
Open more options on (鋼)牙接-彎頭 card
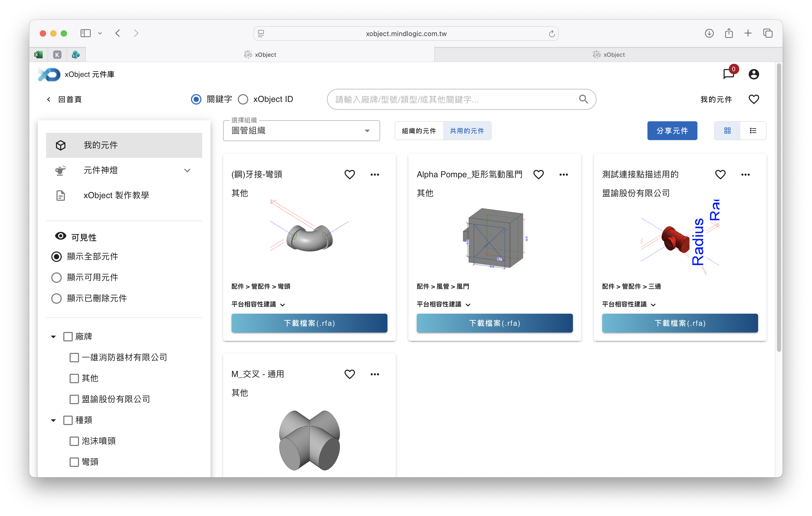point(375,175)
